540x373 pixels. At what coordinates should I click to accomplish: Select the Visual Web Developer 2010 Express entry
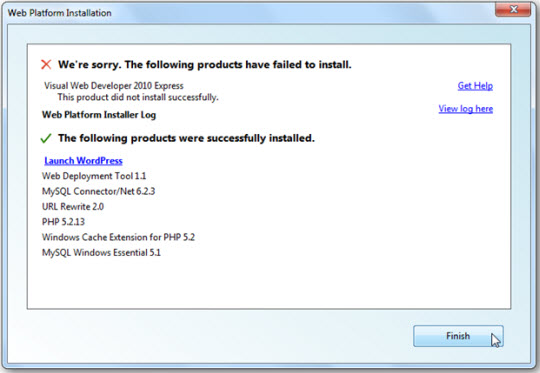click(x=114, y=86)
